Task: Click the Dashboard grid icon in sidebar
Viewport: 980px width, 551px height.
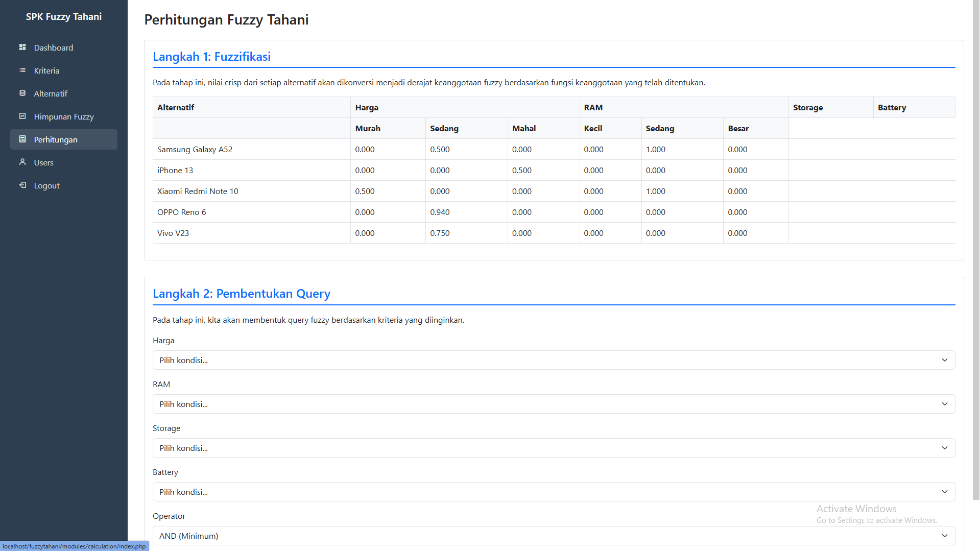Action: pyautogui.click(x=22, y=47)
